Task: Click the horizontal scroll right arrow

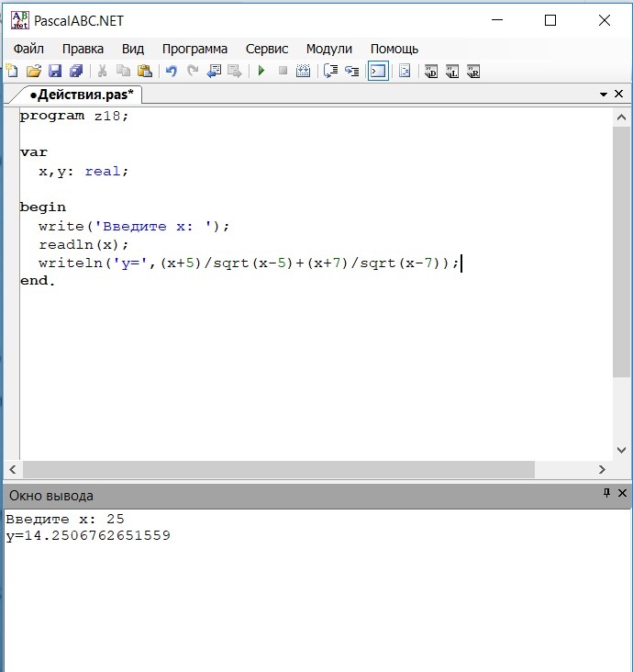Action: coord(602,469)
